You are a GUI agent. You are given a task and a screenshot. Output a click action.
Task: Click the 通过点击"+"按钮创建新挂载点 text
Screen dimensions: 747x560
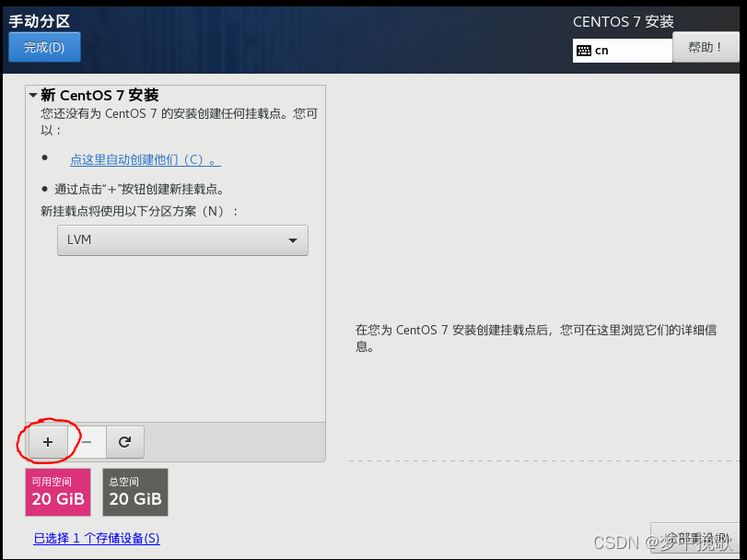(139, 189)
